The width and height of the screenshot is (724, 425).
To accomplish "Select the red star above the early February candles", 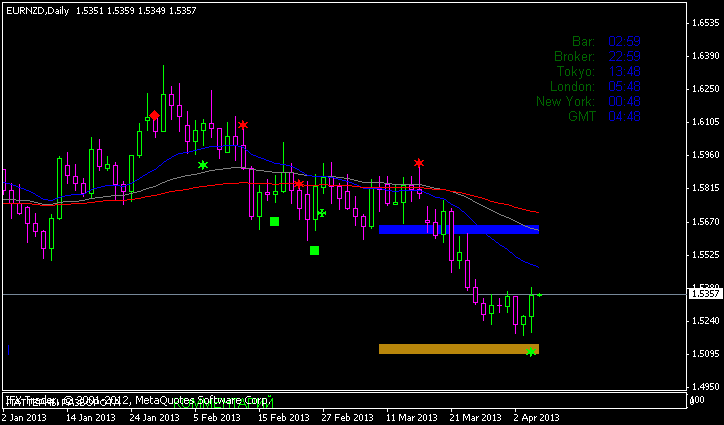I will click(243, 125).
